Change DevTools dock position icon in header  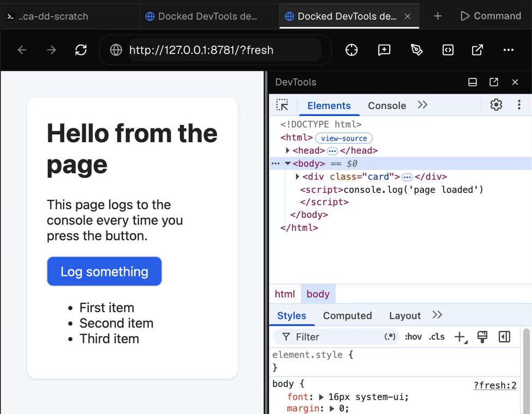pyautogui.click(x=472, y=82)
